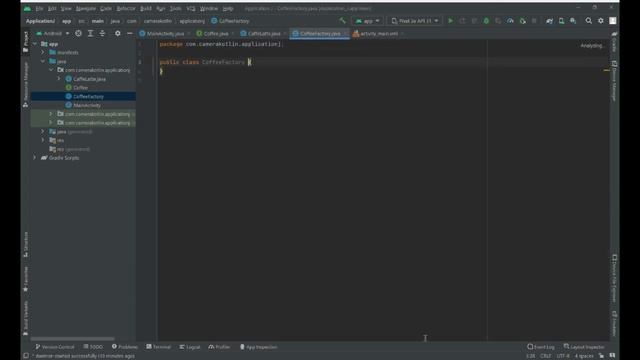
Task: Open the Profile app gauge icon
Action: (x=510, y=21)
